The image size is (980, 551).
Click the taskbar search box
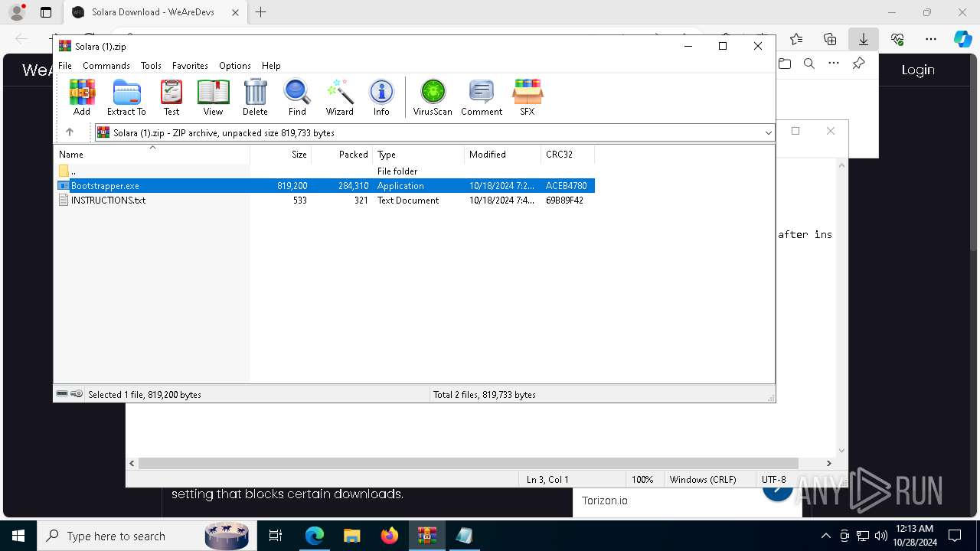(x=145, y=536)
